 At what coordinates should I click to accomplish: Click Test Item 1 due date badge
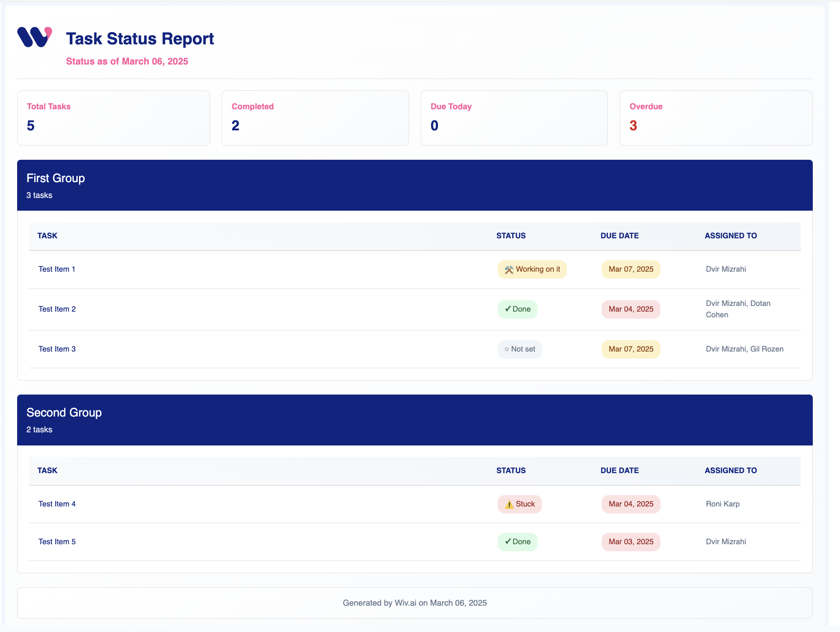pos(631,269)
